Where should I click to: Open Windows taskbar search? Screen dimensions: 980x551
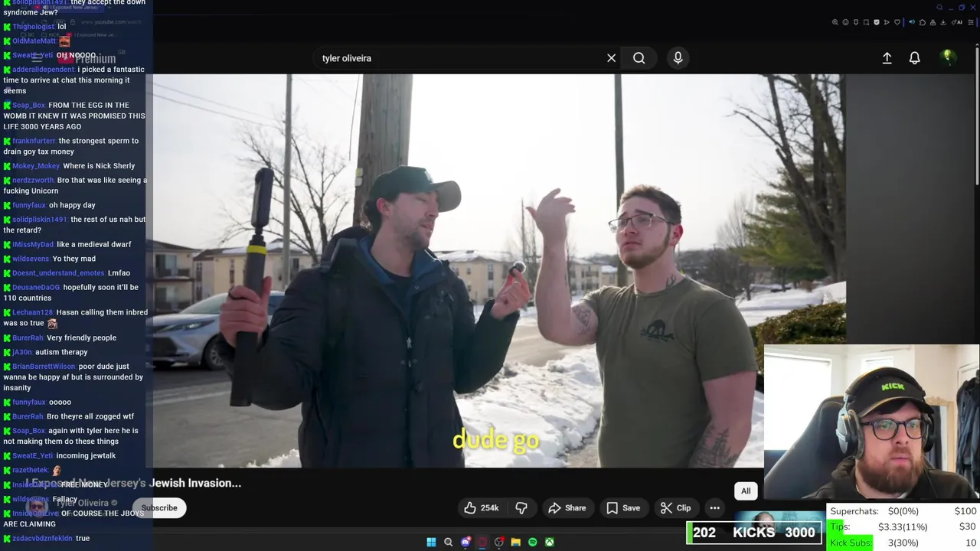pos(448,542)
